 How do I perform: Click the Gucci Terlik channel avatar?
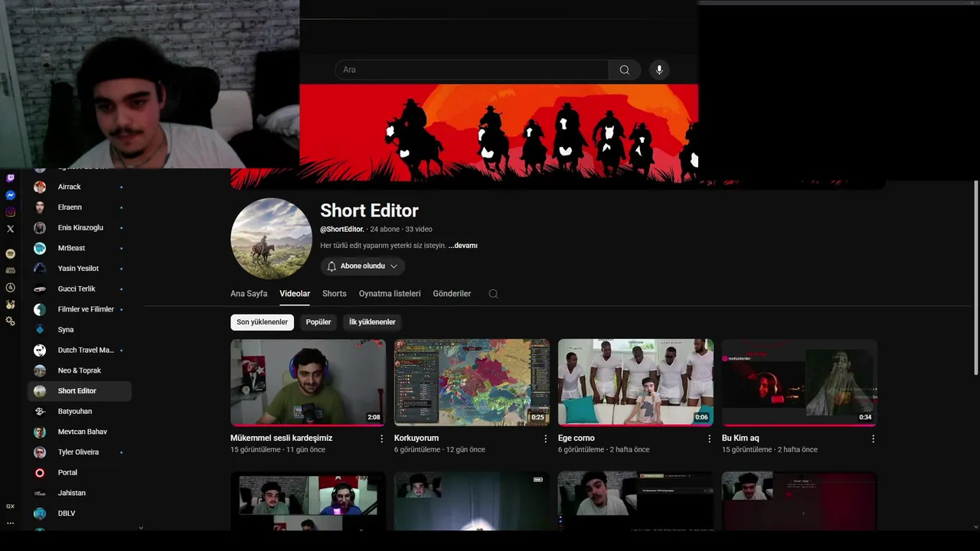pyautogui.click(x=40, y=289)
